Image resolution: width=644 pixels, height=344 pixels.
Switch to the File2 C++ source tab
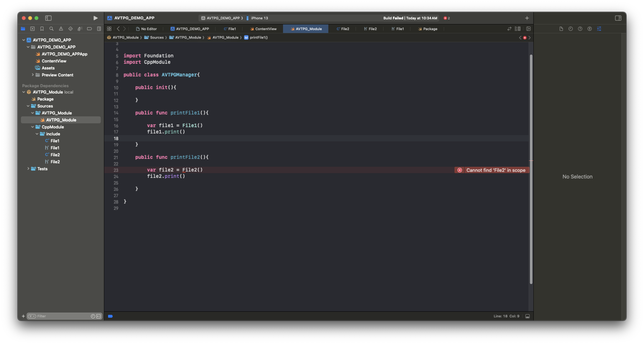[343, 29]
